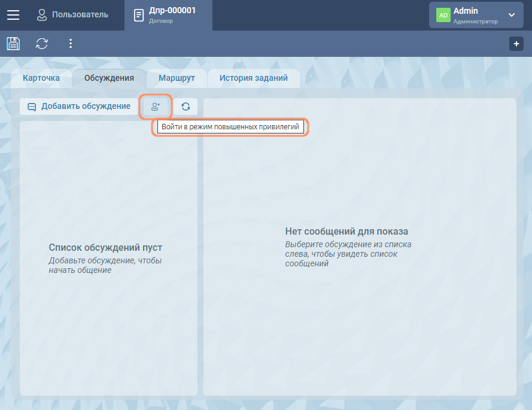Refresh the discussions list
The height and width of the screenshot is (410, 532).
186,107
